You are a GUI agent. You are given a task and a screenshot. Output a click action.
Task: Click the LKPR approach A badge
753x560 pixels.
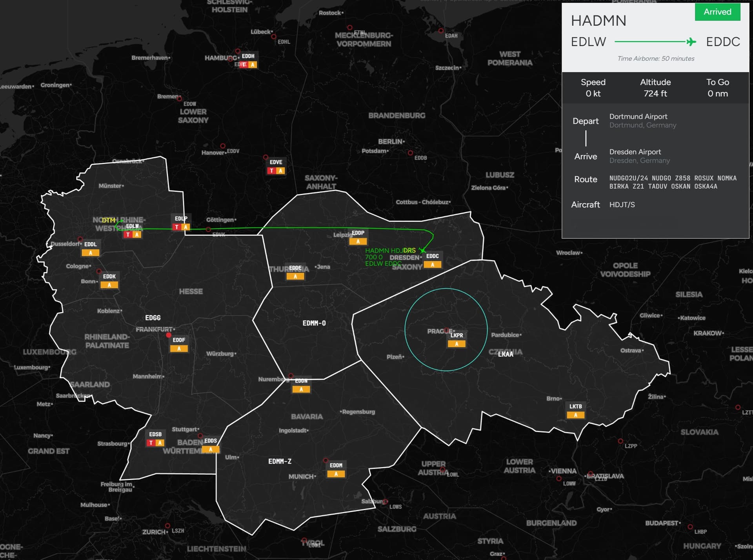point(457,344)
